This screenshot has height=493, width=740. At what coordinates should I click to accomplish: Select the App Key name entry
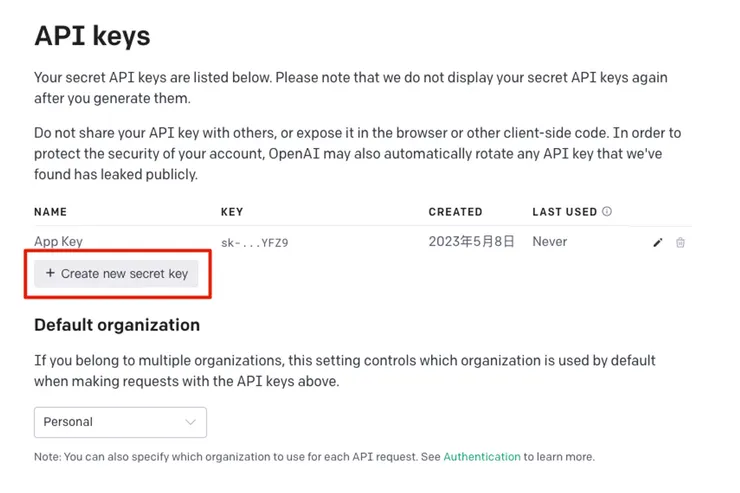pos(59,242)
